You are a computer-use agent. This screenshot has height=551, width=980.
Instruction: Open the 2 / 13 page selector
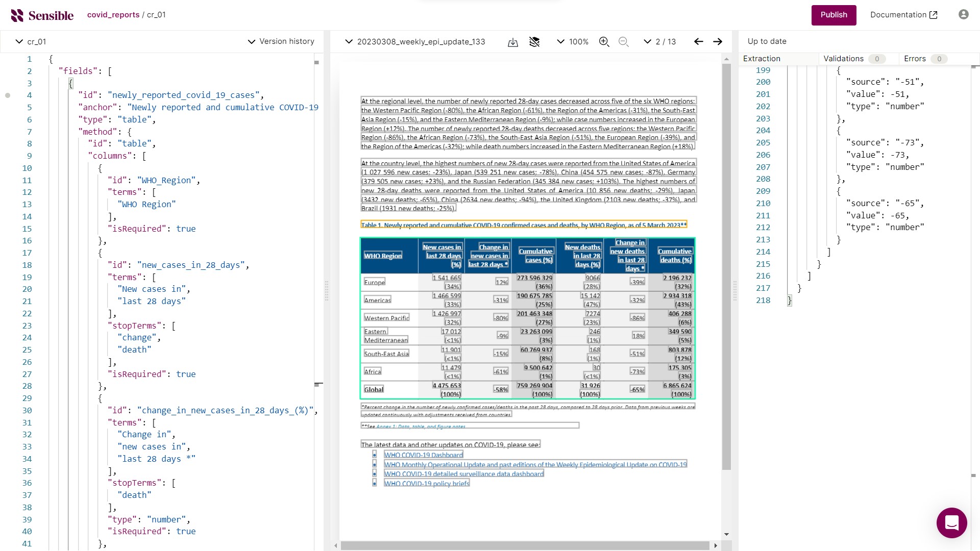tap(659, 42)
